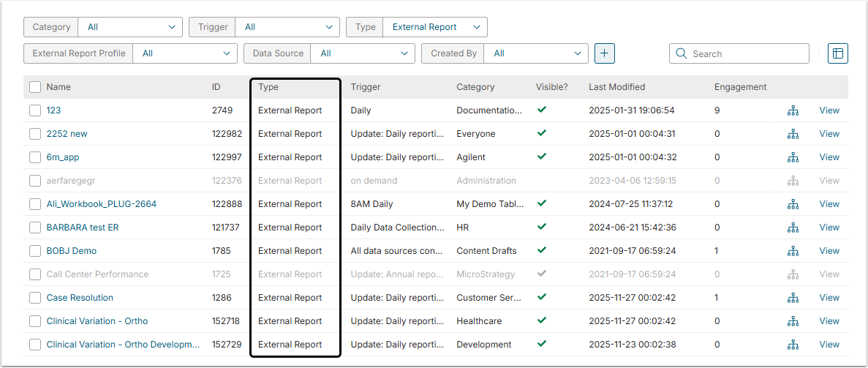The height and width of the screenshot is (368, 868).
Task: Click hierarchy icon for Clinical Variation - Ortho
Action: point(793,321)
